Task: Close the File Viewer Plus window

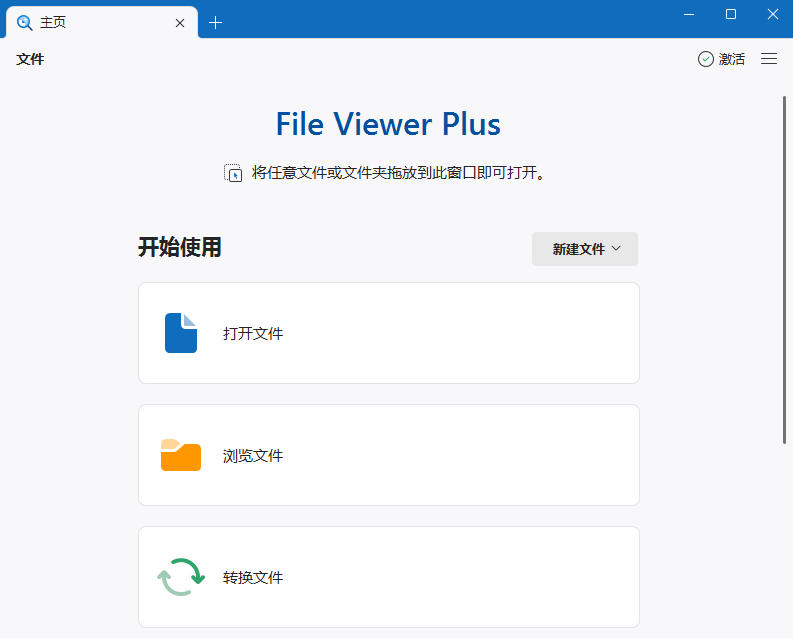Action: tap(773, 14)
